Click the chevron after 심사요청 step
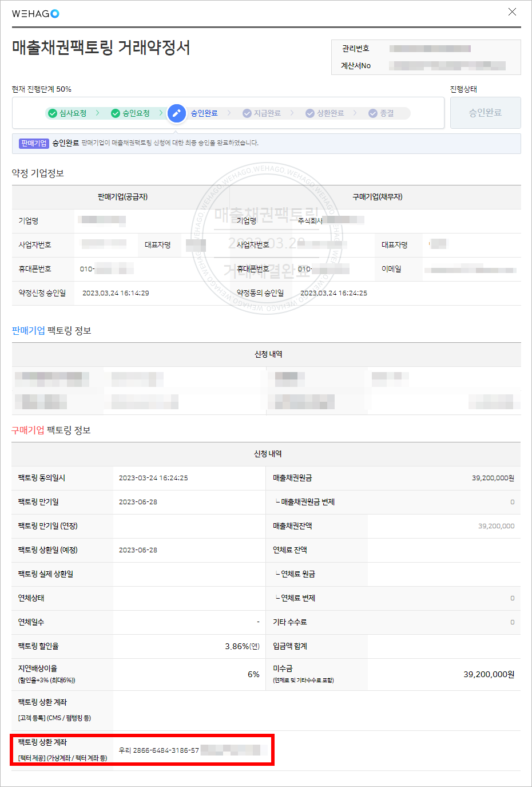 click(98, 113)
